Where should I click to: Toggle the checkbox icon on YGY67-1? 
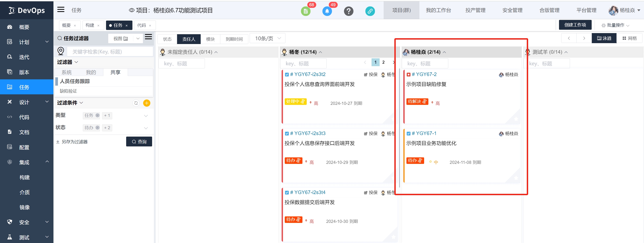pos(408,134)
